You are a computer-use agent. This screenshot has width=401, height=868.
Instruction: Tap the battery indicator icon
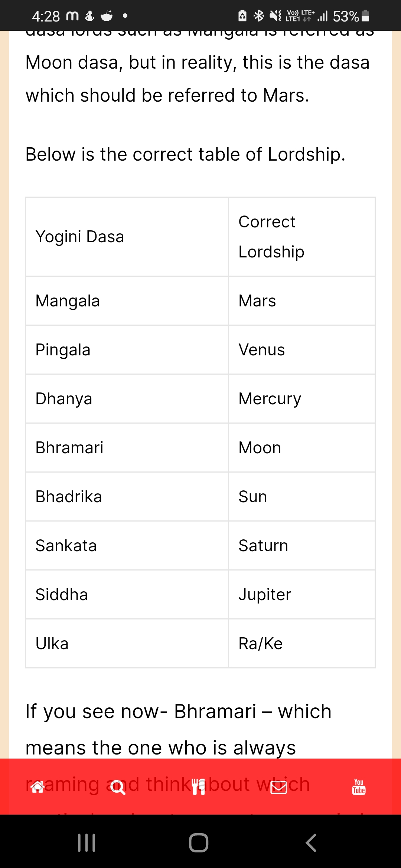tap(365, 16)
